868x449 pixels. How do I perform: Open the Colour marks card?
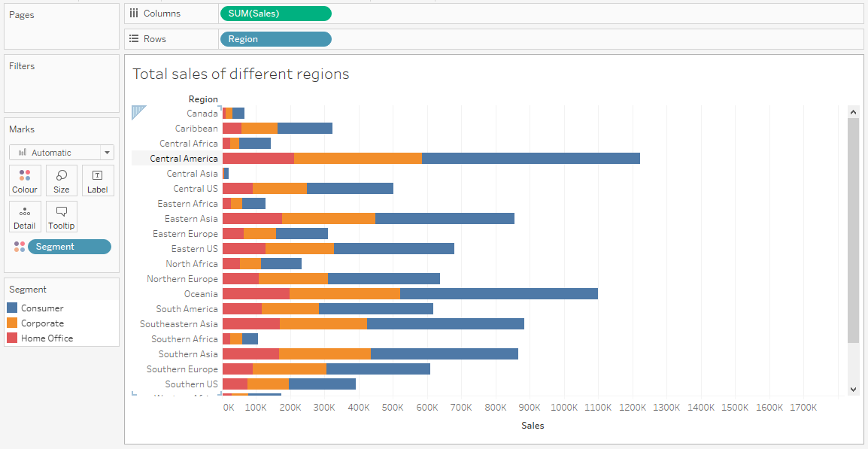coord(25,180)
